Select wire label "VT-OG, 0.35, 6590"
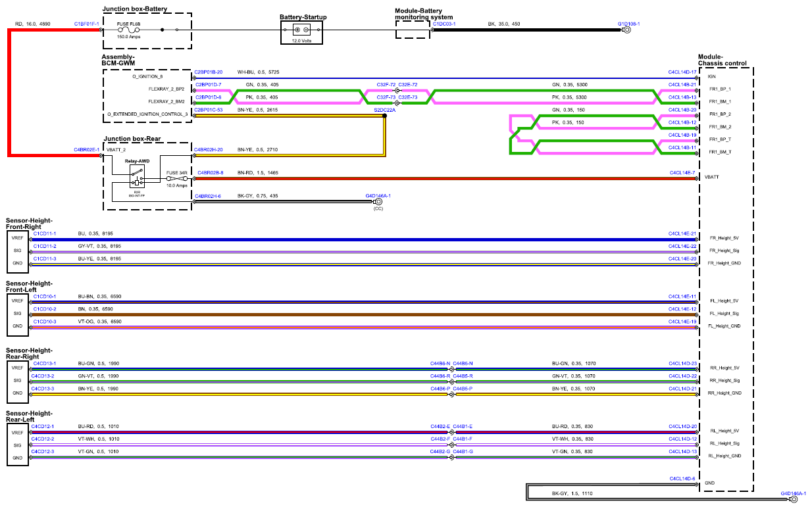Image resolution: width=812 pixels, height=509 pixels. click(x=99, y=322)
